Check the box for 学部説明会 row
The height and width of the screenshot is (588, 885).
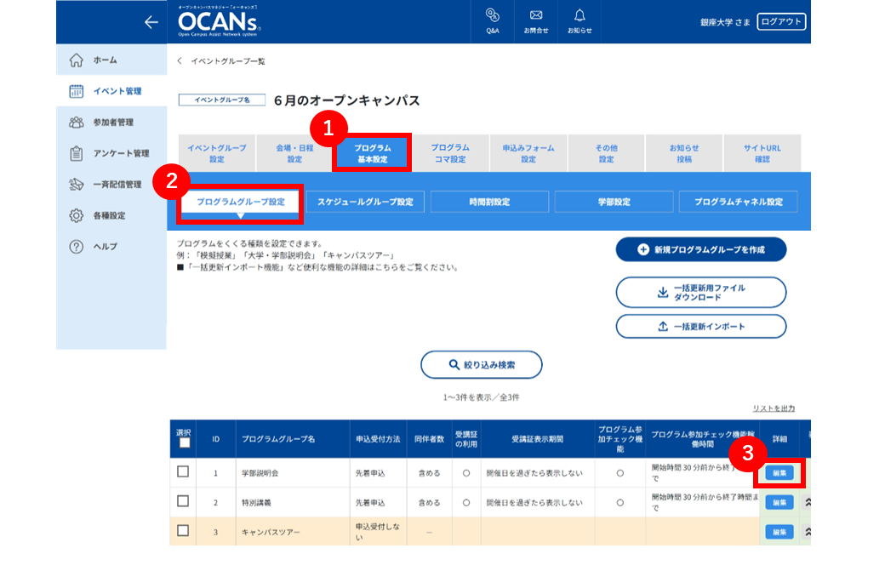coord(183,471)
